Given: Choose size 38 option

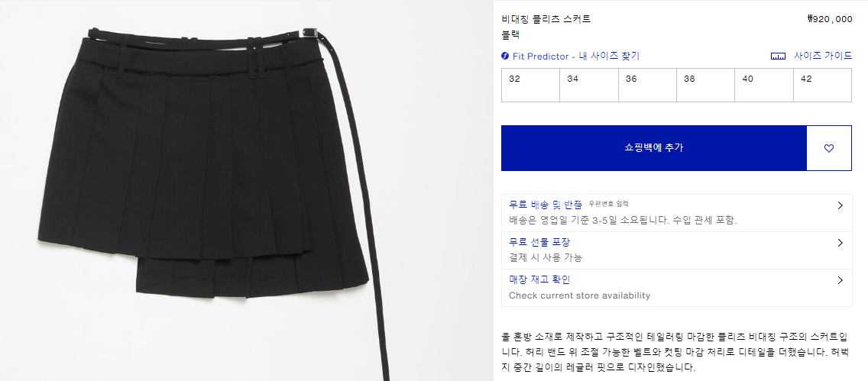Looking at the screenshot, I should 706,86.
